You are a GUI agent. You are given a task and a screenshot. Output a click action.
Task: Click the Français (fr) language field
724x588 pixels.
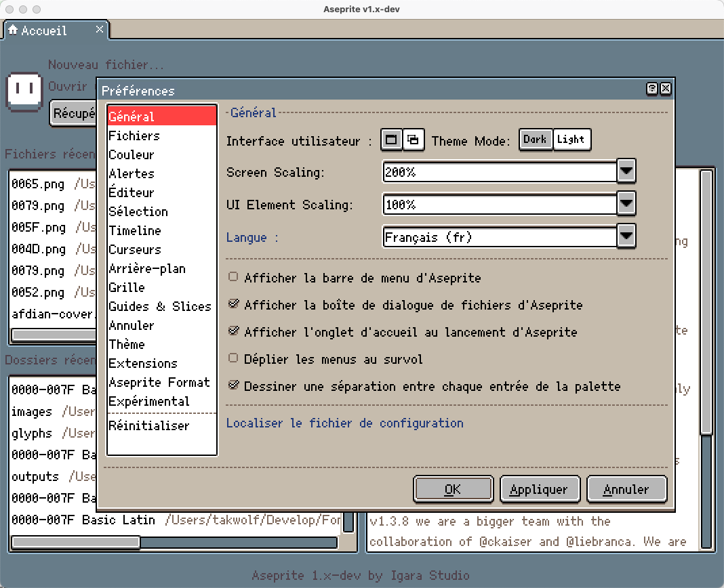(500, 237)
